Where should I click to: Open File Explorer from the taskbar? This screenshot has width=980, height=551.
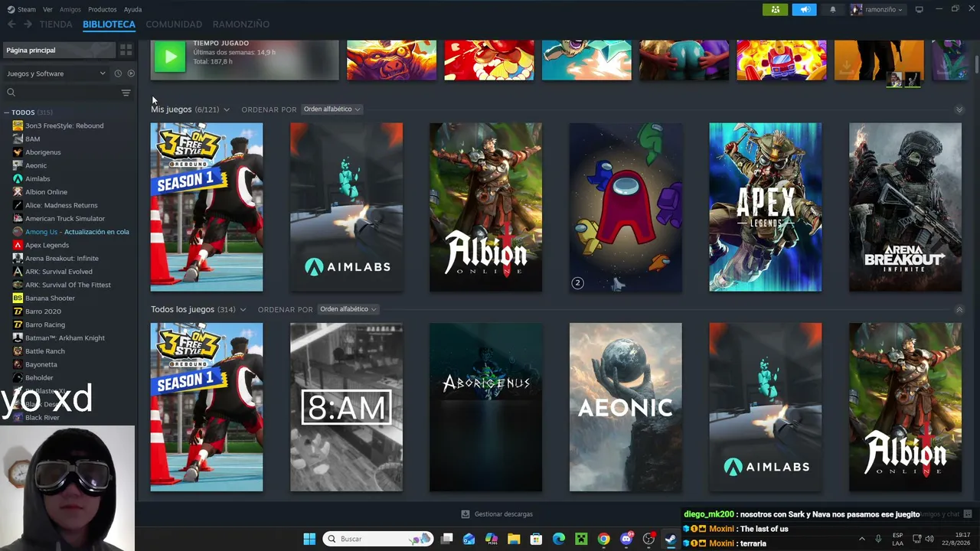click(514, 539)
